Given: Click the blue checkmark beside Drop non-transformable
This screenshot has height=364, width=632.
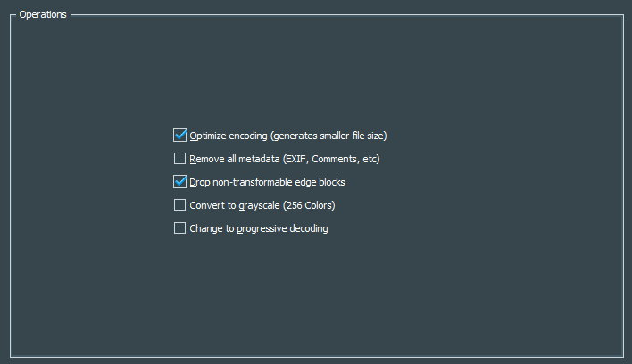Looking at the screenshot, I should coord(179,182).
